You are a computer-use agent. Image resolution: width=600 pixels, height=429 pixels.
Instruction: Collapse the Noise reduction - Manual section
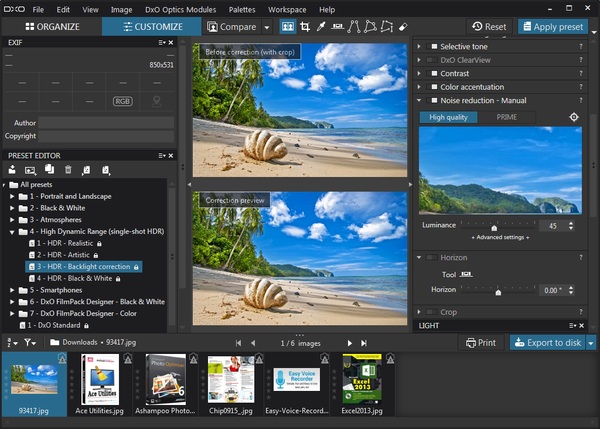pyautogui.click(x=419, y=101)
